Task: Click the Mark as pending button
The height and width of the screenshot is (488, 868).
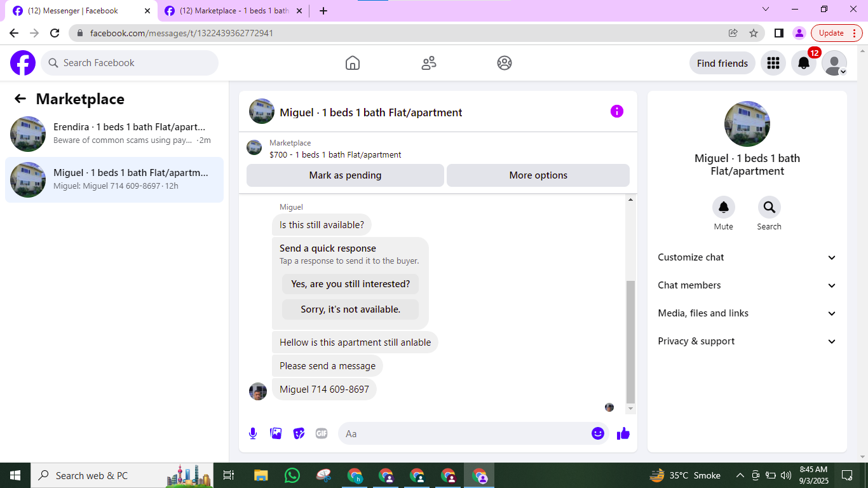Action: pyautogui.click(x=345, y=175)
